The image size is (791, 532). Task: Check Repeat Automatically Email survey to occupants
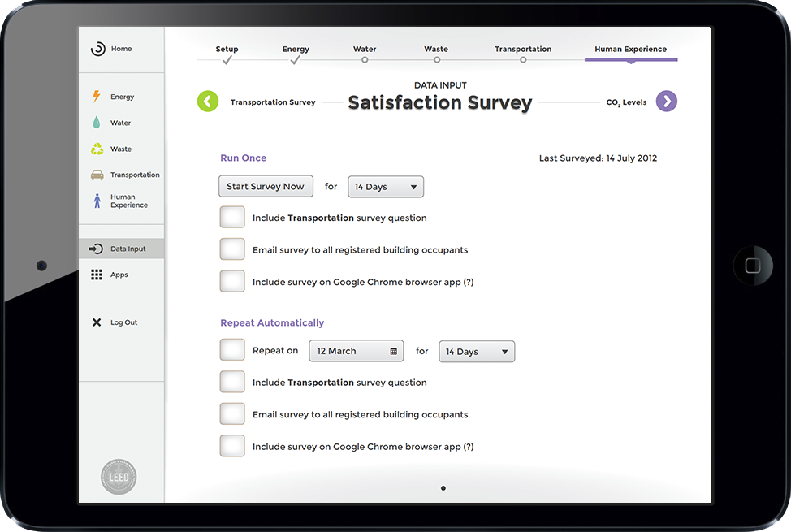232,414
